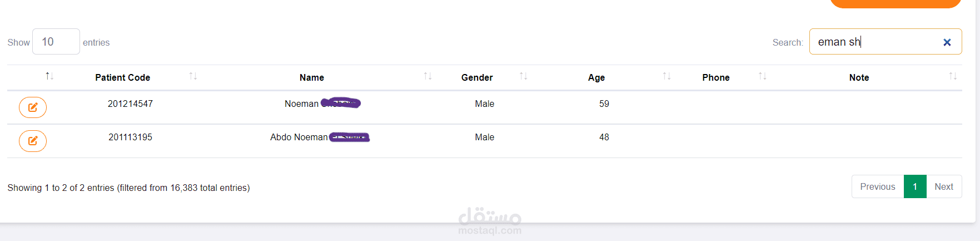Click the orange button at top
Screen dimensions: 980x241
(x=895, y=3)
